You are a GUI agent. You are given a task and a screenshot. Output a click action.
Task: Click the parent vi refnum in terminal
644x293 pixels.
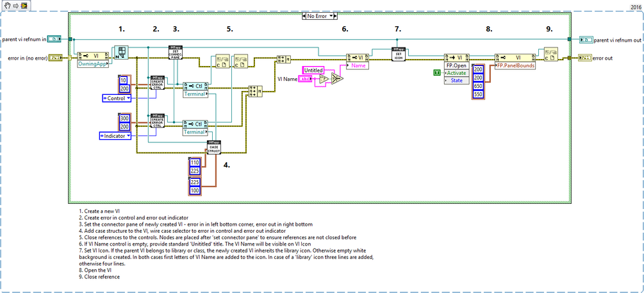(54, 39)
